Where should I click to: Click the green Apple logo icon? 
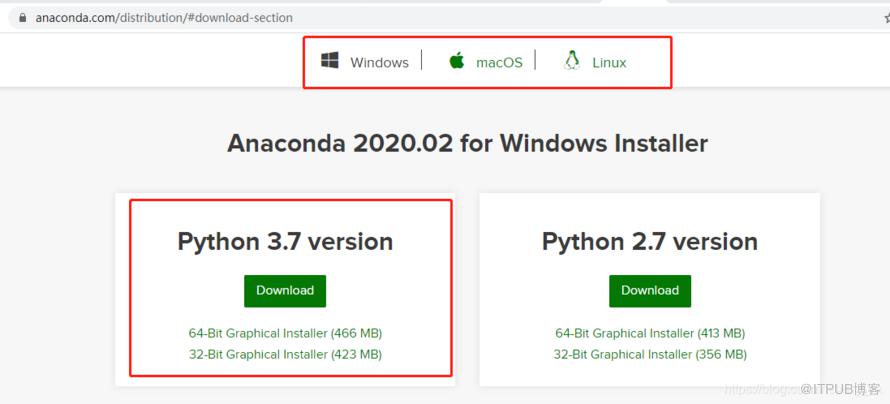(456, 60)
